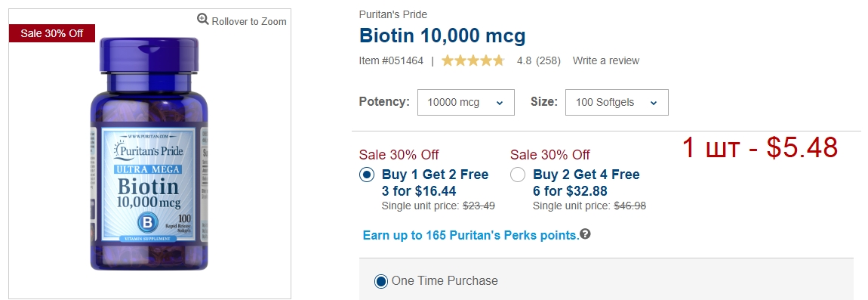Click the 6 for $32.88 price text
868x300 pixels.
click(x=570, y=191)
